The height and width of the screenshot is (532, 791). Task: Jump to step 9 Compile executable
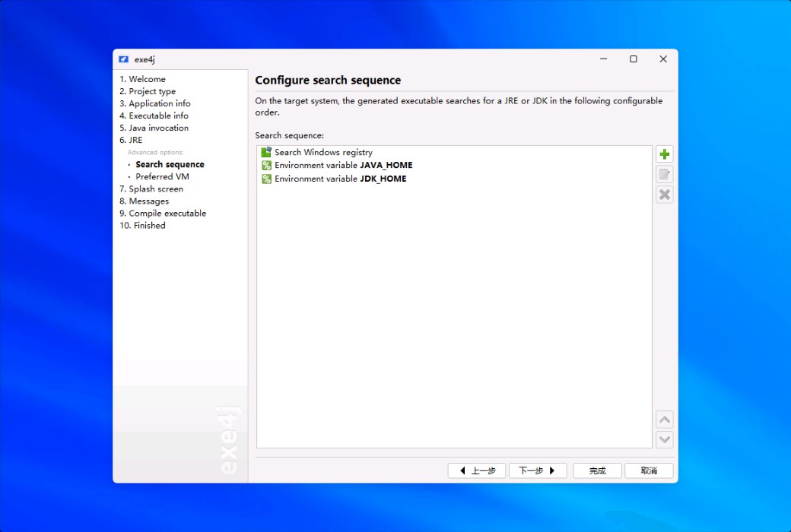click(x=163, y=214)
